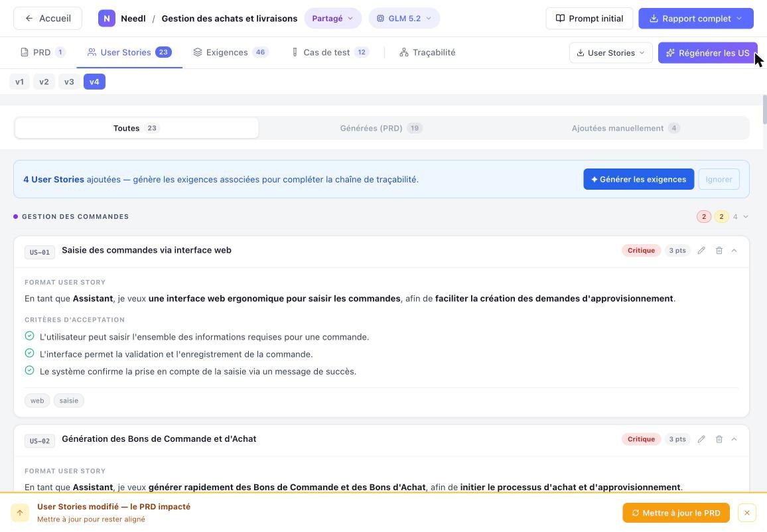Go back to Accueil

pos(48,19)
